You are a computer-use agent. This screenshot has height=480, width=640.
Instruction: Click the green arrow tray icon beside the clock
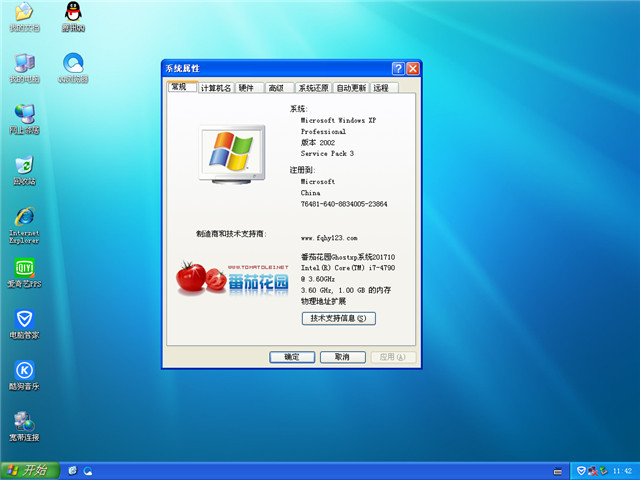603,471
